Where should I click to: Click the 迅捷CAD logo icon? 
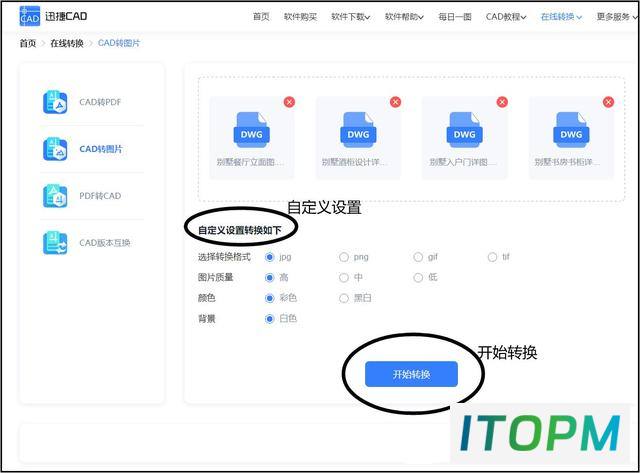(30, 16)
